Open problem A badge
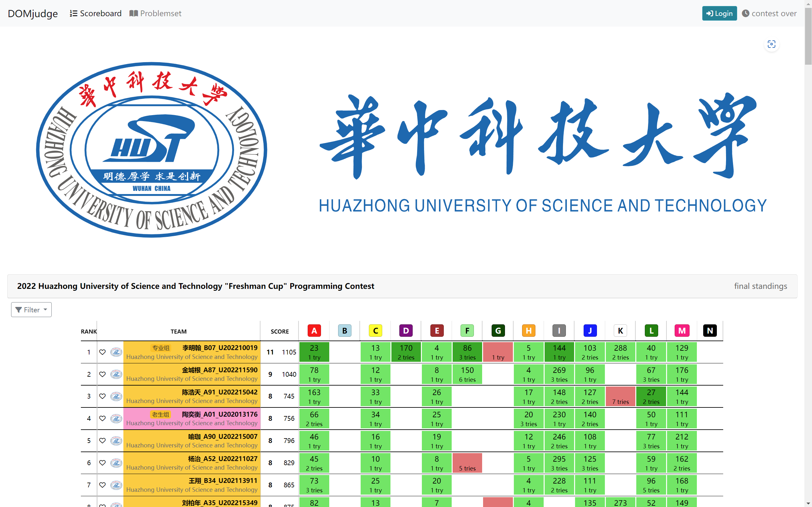This screenshot has width=812, height=507. pos(314,331)
